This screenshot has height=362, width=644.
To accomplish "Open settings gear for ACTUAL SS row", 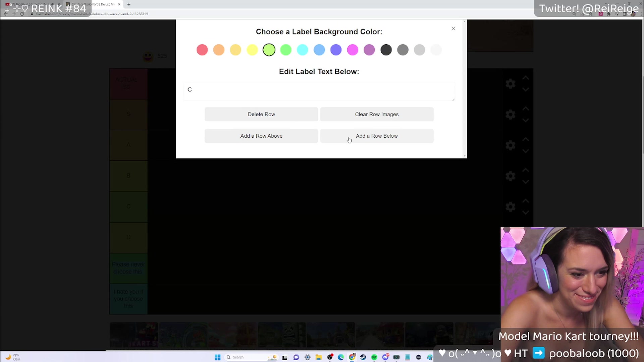I will click(x=511, y=84).
